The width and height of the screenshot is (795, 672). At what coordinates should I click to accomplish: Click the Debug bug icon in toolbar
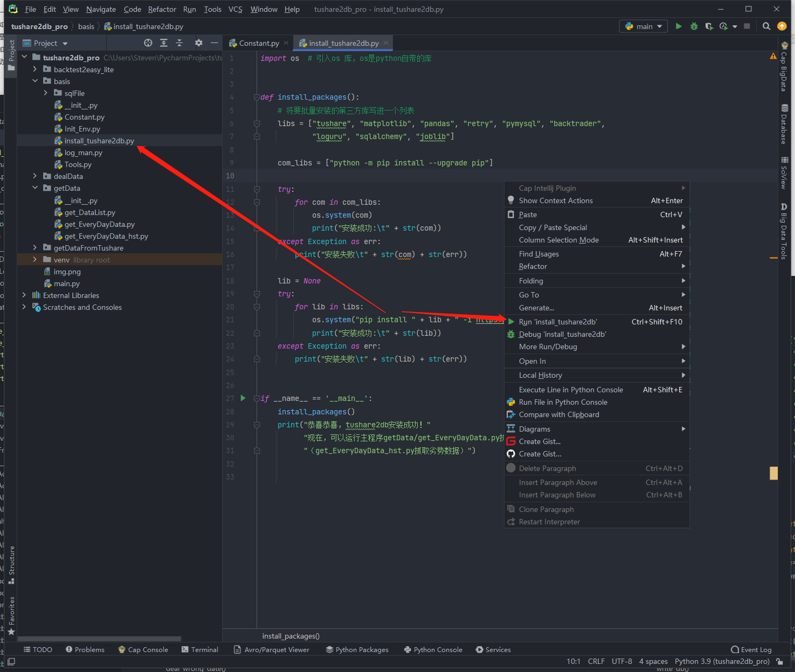694,26
